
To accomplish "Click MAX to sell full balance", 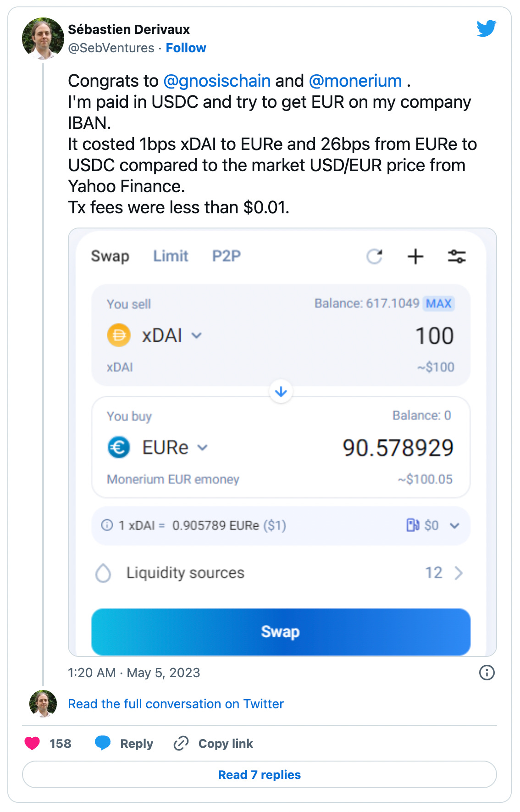I will [x=439, y=303].
